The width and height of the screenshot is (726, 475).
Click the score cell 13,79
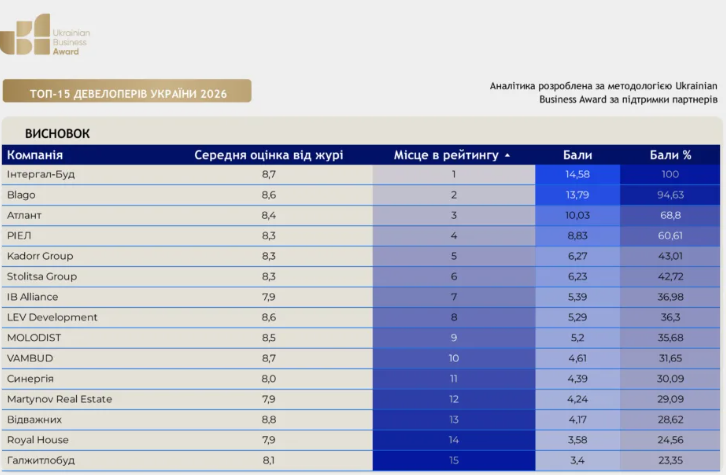(x=577, y=195)
